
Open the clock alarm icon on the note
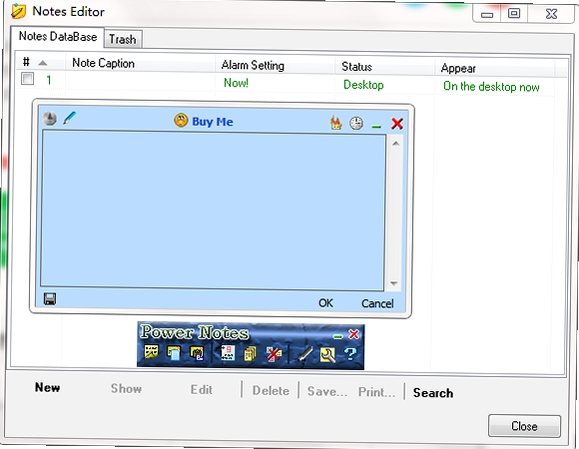pos(356,123)
